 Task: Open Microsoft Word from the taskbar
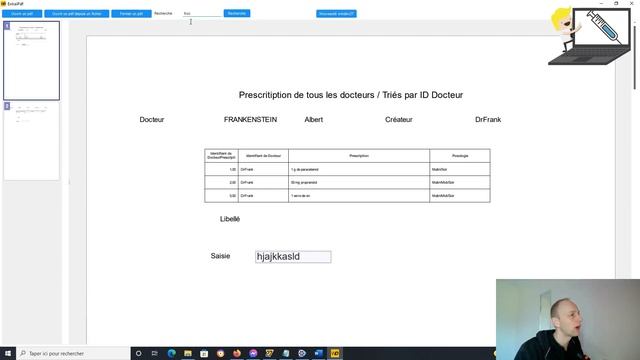pos(318,353)
